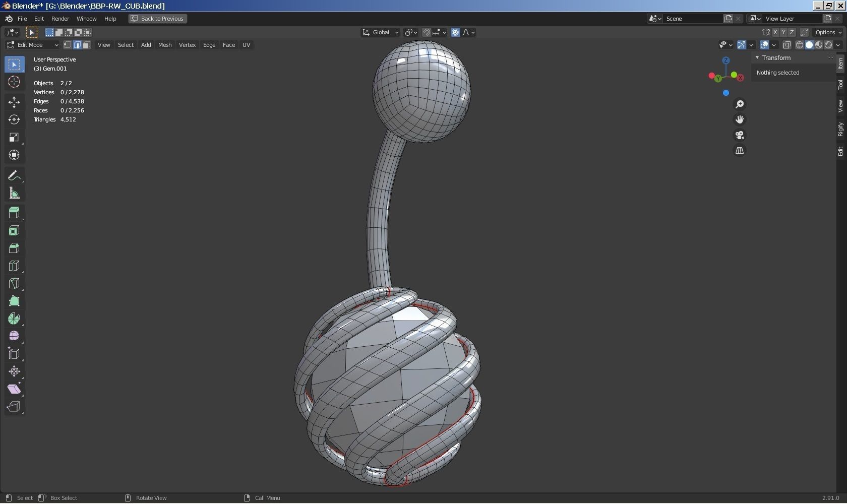Select the Spin tool
The image size is (847, 504).
click(14, 319)
